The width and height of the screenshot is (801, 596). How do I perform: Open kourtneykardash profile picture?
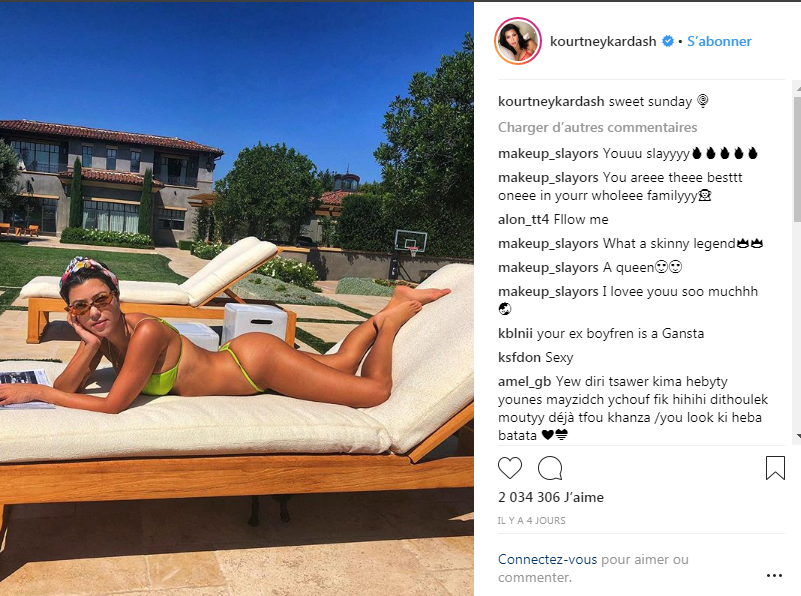click(x=518, y=41)
